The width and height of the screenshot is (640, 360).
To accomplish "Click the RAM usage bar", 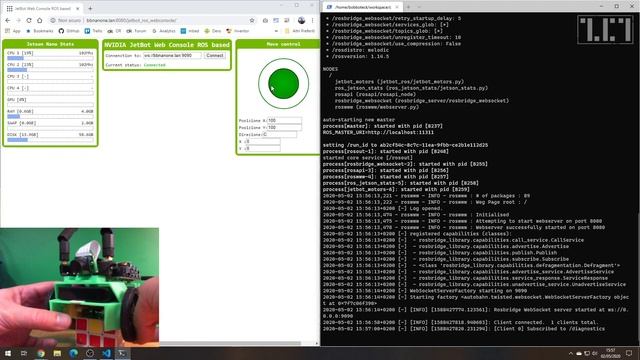I will pos(50,117).
